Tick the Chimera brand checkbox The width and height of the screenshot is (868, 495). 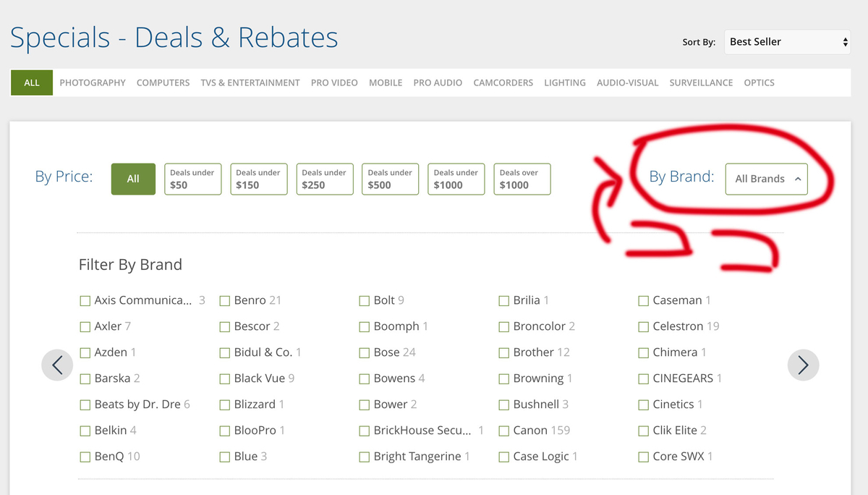pyautogui.click(x=644, y=352)
